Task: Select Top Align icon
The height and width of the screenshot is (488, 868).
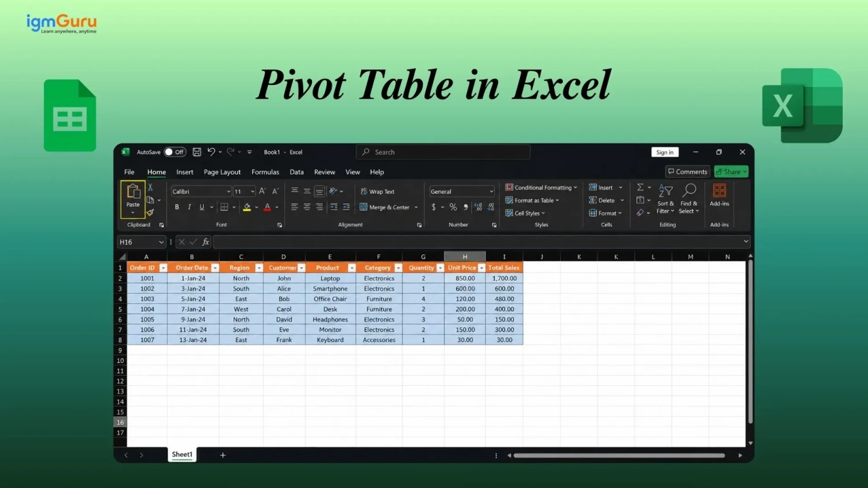Action: (295, 191)
